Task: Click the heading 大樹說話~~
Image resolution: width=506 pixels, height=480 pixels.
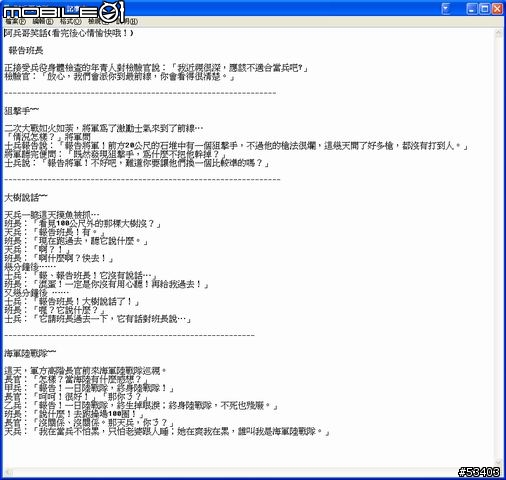Action: tap(26, 198)
